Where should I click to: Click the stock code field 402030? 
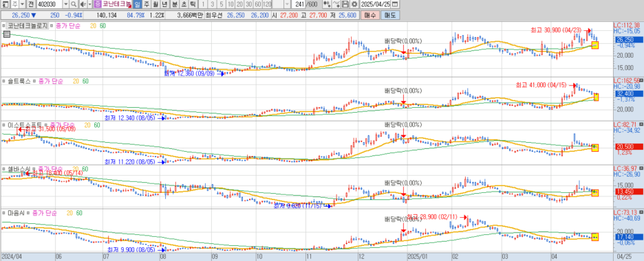[x=49, y=5]
